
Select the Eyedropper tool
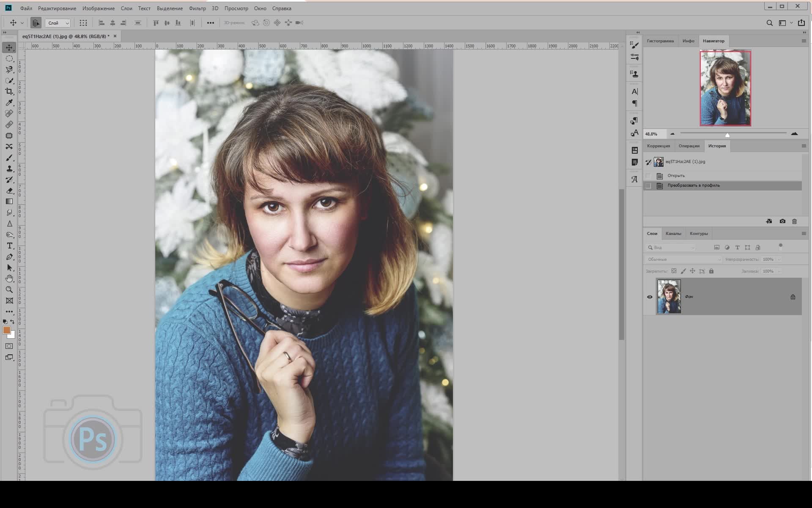point(9,102)
